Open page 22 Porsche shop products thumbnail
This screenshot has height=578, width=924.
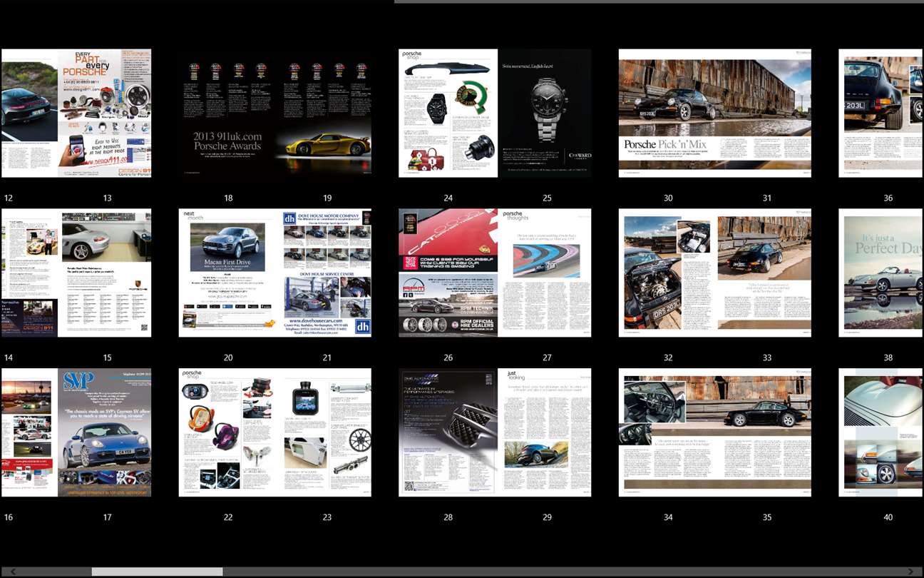point(227,432)
